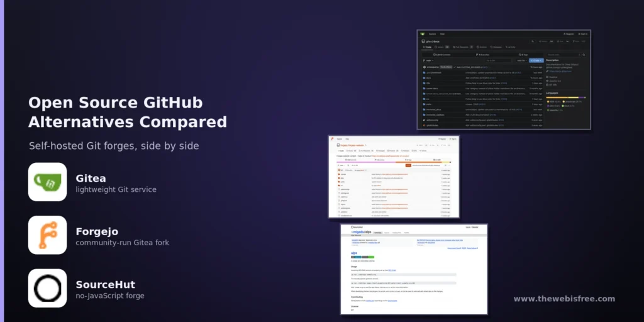Open the Gitea screenshot thumbnail
Screen dimensions: 644x322
[504, 80]
